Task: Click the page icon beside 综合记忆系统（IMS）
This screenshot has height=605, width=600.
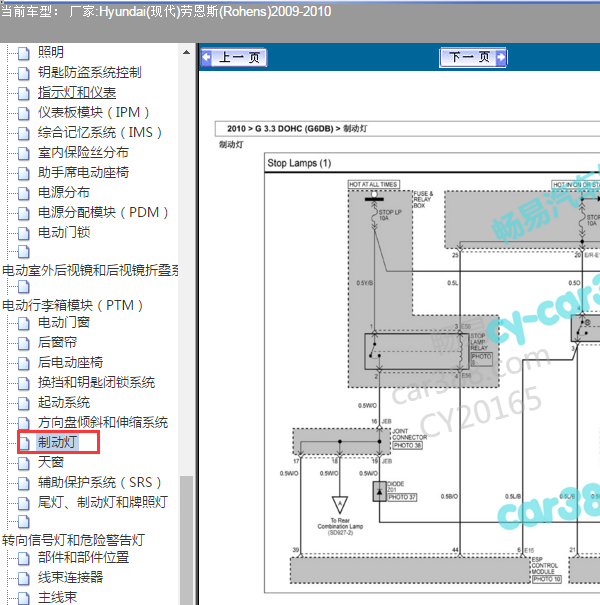Action: tap(24, 134)
